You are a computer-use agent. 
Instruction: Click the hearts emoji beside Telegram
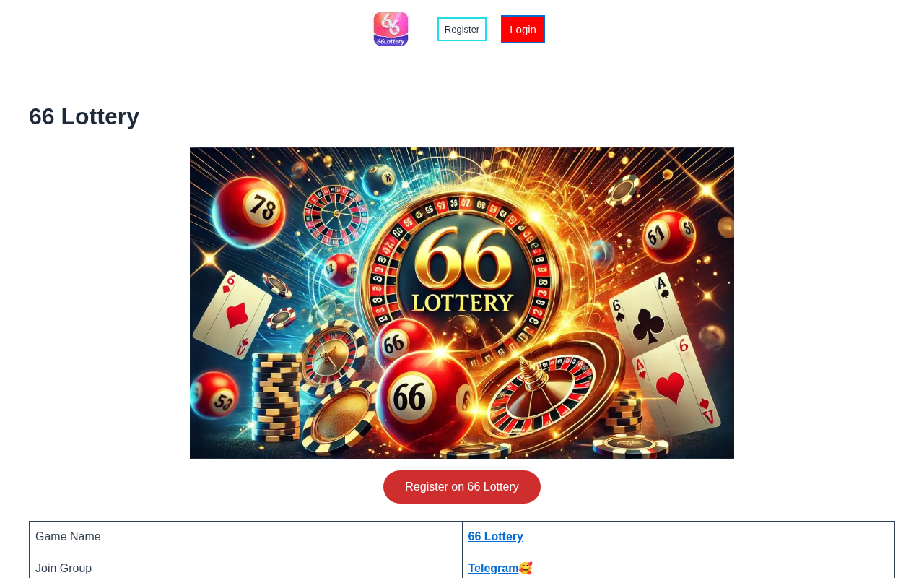(x=526, y=569)
